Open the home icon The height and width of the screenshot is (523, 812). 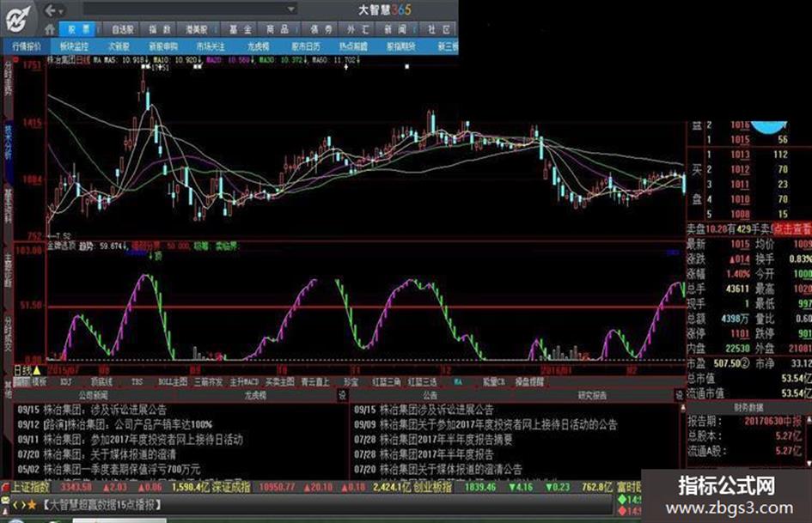pyautogui.click(x=50, y=29)
